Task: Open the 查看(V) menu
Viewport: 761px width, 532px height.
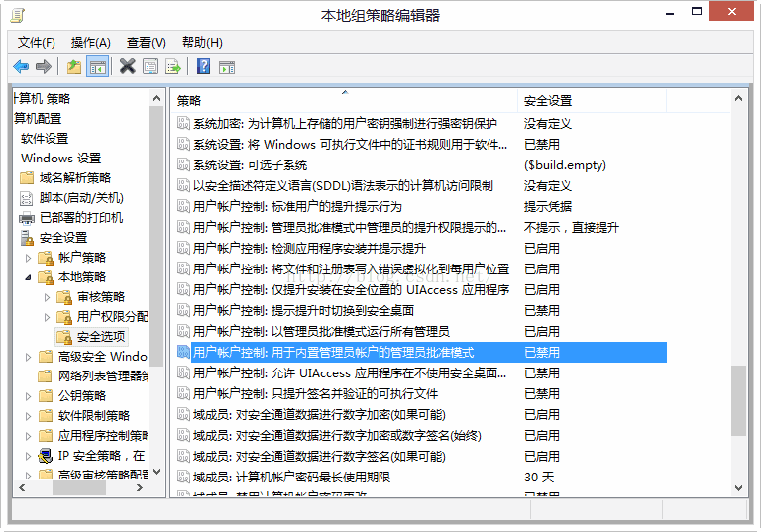Action: [x=146, y=43]
